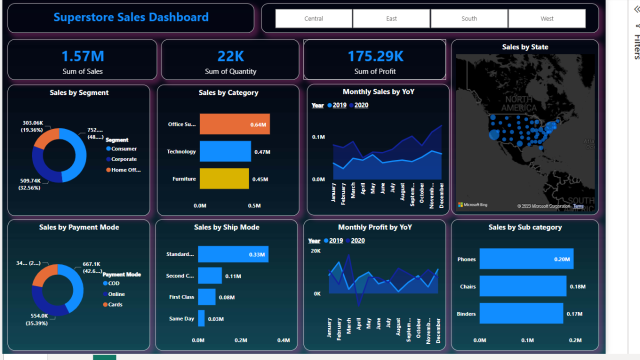The width and height of the screenshot is (640, 360).
Task: Select the Central region slicer button
Action: pyautogui.click(x=313, y=18)
